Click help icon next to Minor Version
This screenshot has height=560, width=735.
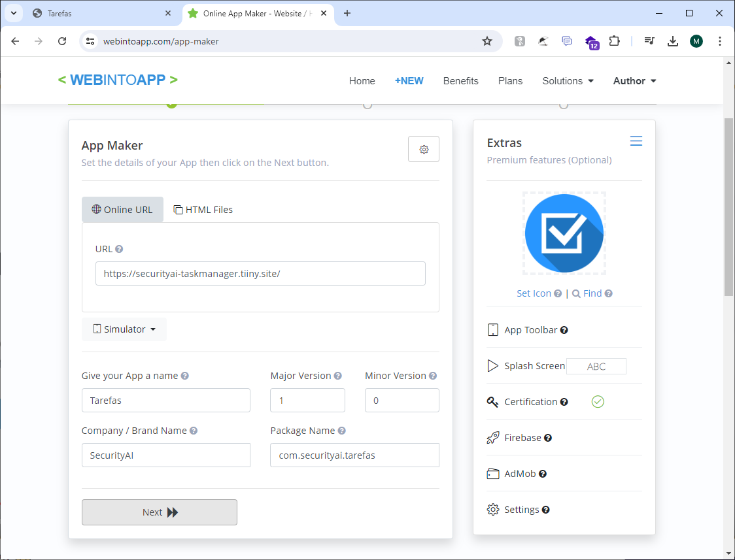[433, 376]
